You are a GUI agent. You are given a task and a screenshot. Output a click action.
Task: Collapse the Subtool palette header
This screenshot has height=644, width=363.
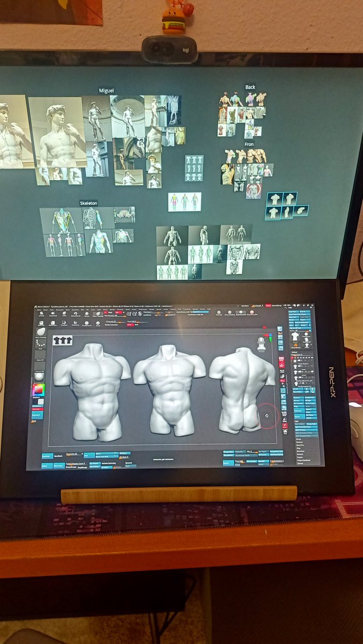[294, 352]
